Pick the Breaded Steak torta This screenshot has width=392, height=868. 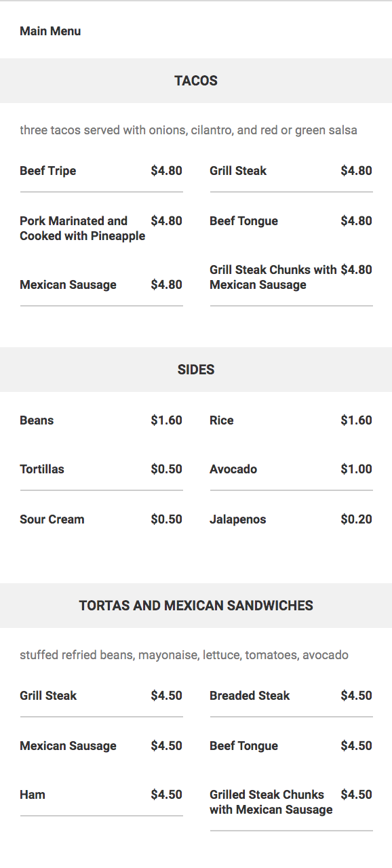click(x=291, y=696)
